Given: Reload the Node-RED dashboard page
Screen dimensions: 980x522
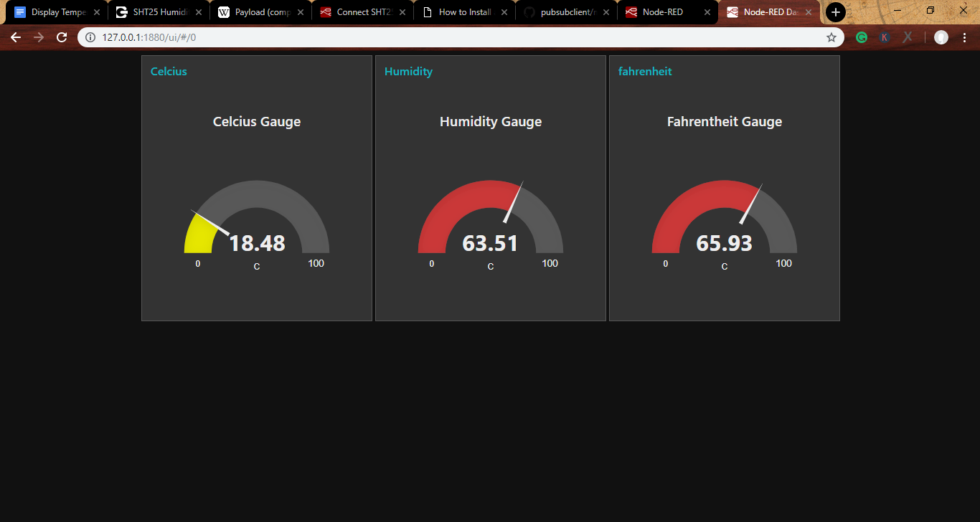Looking at the screenshot, I should point(61,37).
